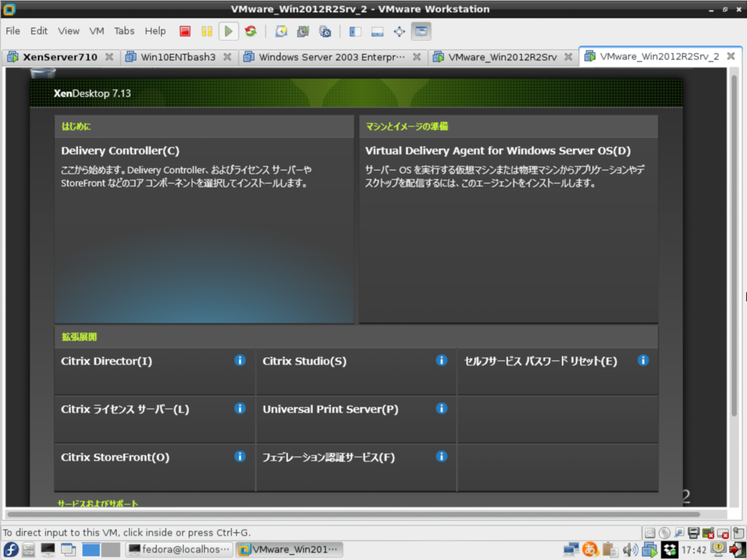
Task: Toggle the thumbnail bar icon
Action: click(377, 31)
